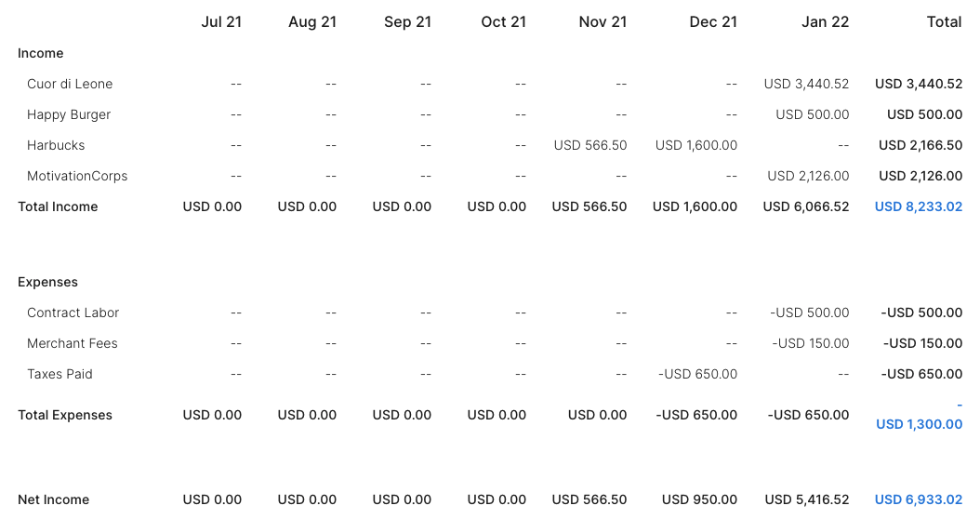Select the Harbucks income row label
The image size is (980, 519).
click(56, 145)
